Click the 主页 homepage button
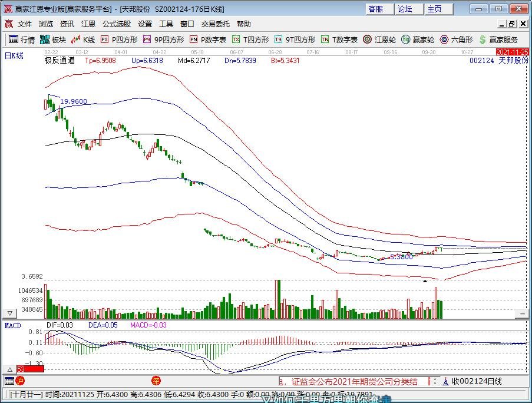This screenshot has width=532, height=403. click(x=435, y=9)
